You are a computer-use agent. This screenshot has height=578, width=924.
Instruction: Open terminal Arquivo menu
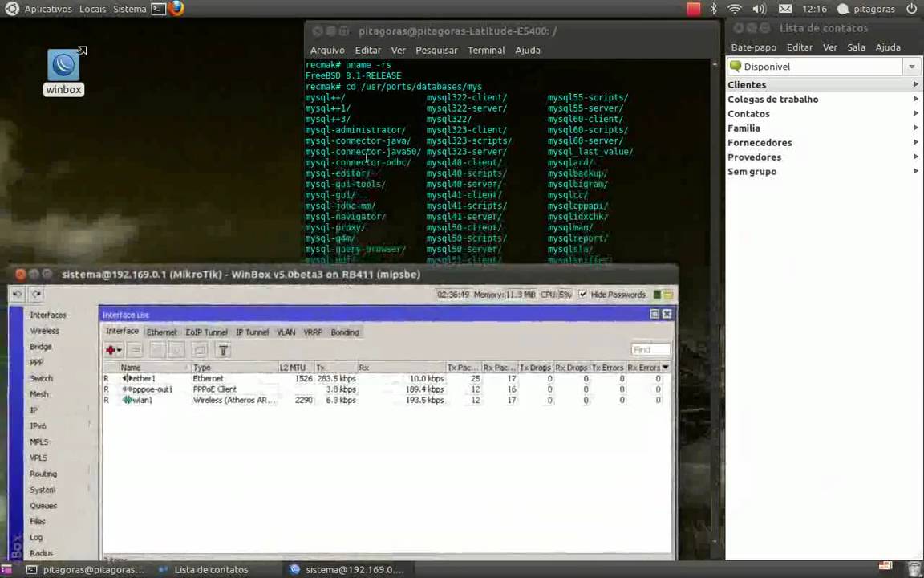(327, 50)
